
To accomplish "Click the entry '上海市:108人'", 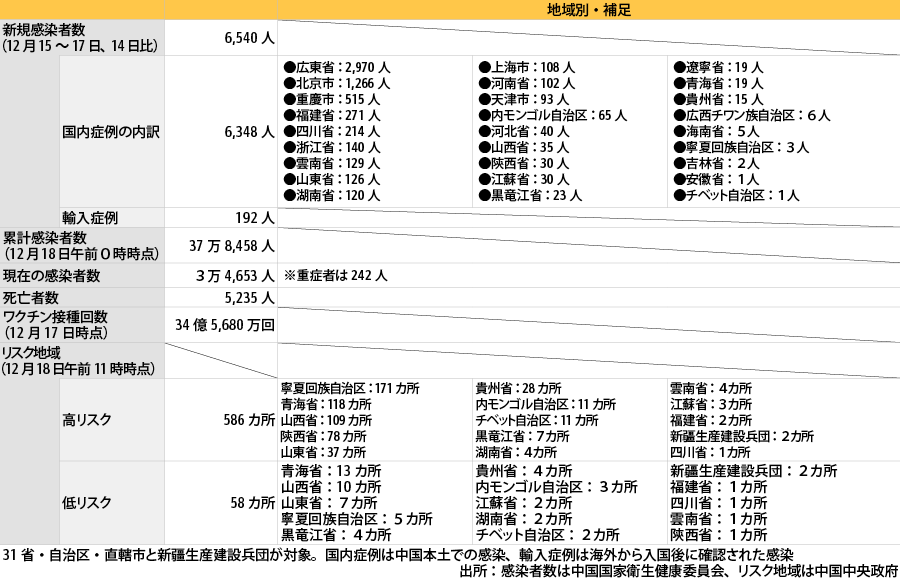I will coord(526,67).
